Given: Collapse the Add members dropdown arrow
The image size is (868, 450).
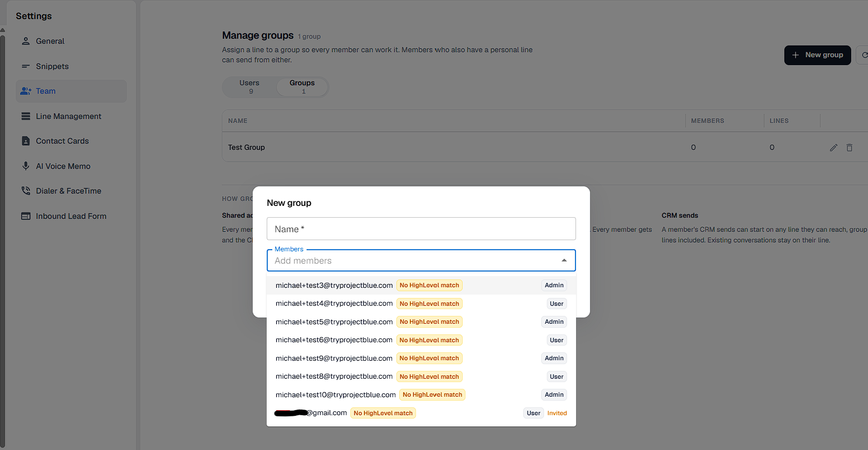Looking at the screenshot, I should (564, 260).
